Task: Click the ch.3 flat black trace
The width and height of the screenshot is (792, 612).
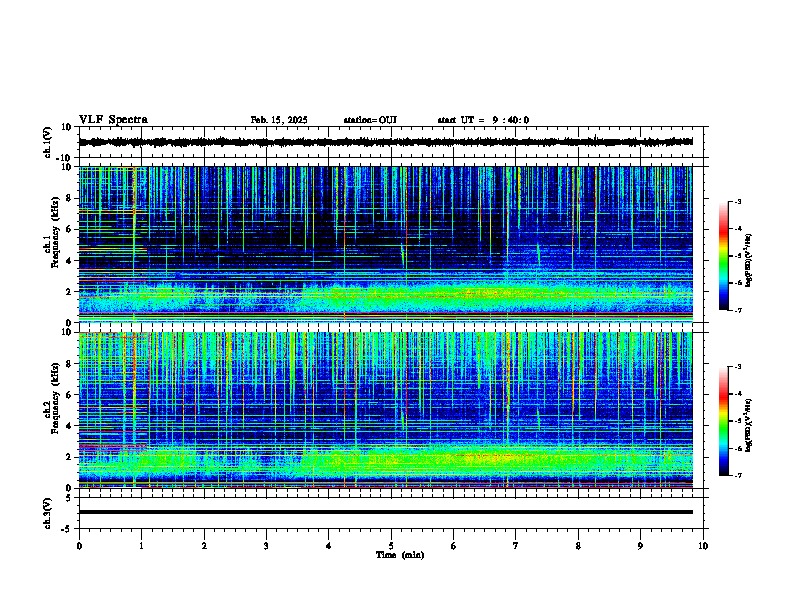Action: point(385,512)
